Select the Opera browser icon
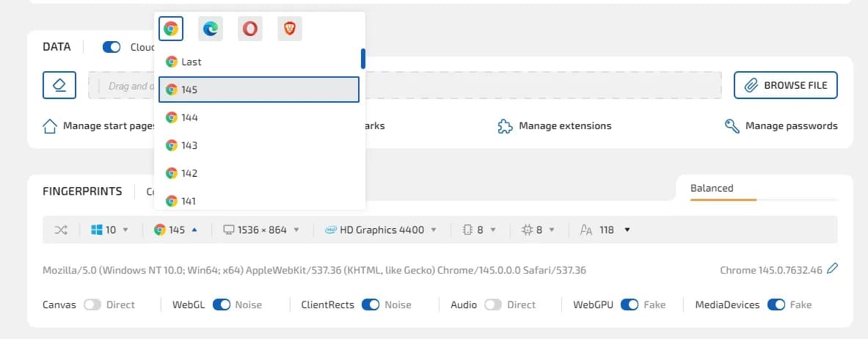The width and height of the screenshot is (868, 339). click(x=250, y=29)
